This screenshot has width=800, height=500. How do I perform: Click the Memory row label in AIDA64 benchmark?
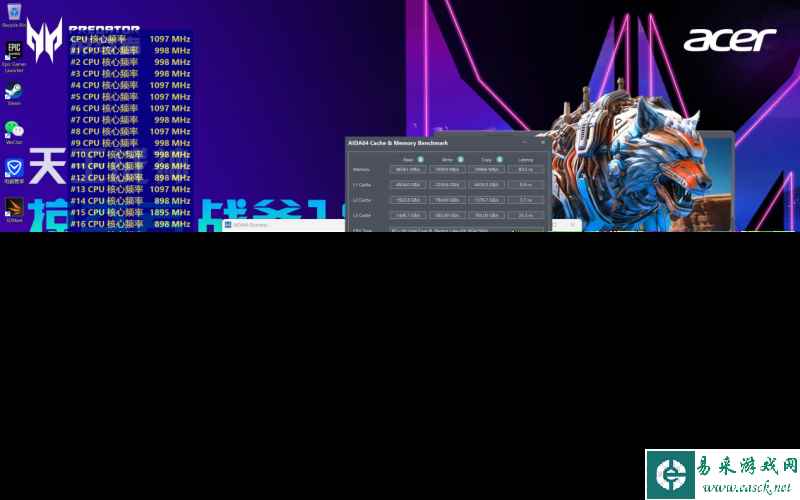[x=361, y=169]
